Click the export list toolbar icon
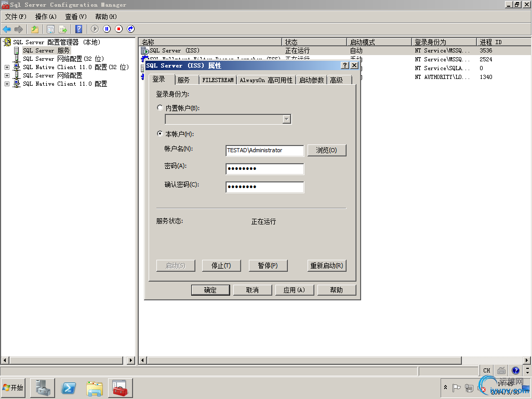The image size is (532, 399). (x=62, y=29)
